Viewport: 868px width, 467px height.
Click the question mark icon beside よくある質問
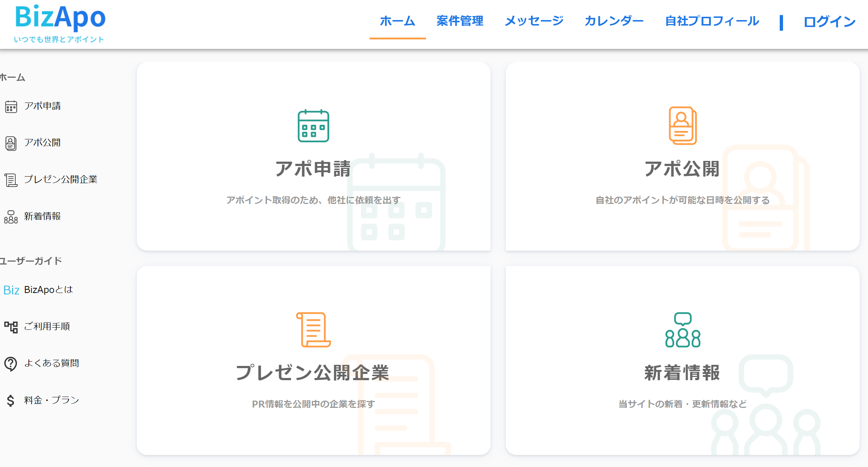11,363
